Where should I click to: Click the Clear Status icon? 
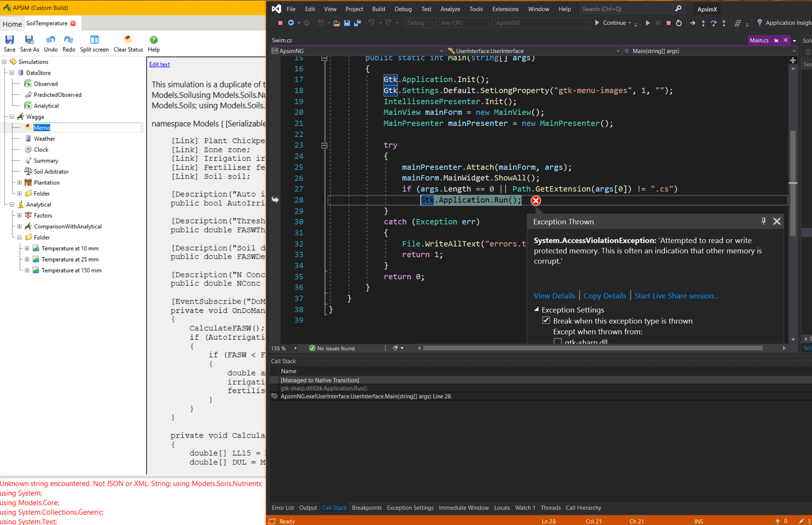click(x=128, y=40)
